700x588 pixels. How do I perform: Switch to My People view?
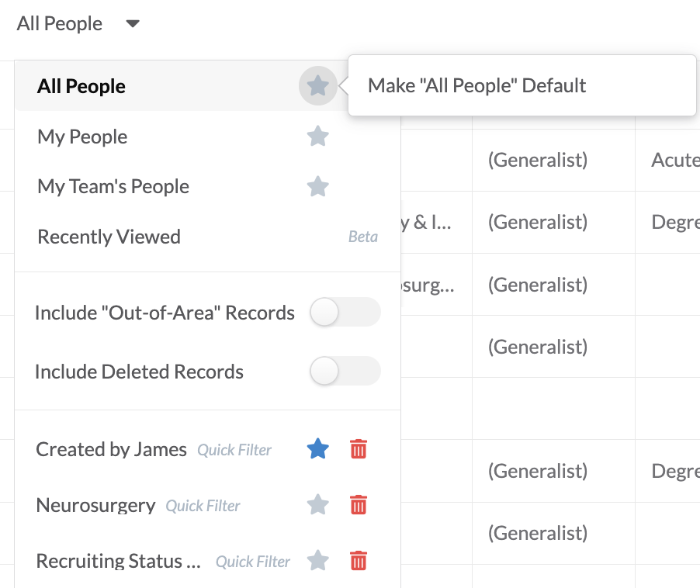(82, 137)
